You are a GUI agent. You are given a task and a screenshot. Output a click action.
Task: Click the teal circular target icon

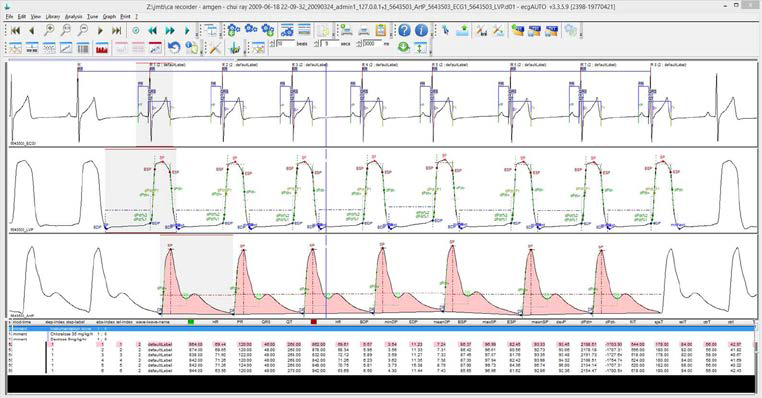tap(136, 31)
